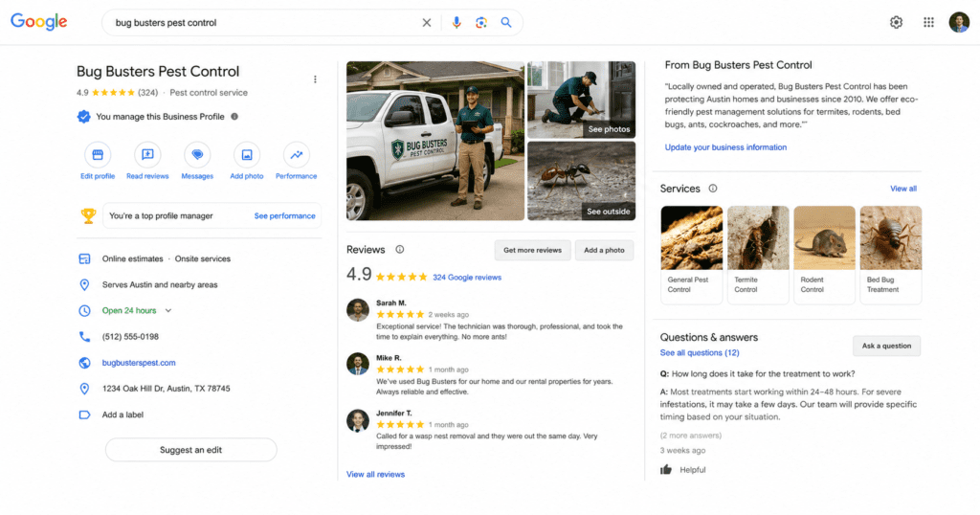Open the Google apps grid icon
The image size is (980, 515).
coord(928,23)
